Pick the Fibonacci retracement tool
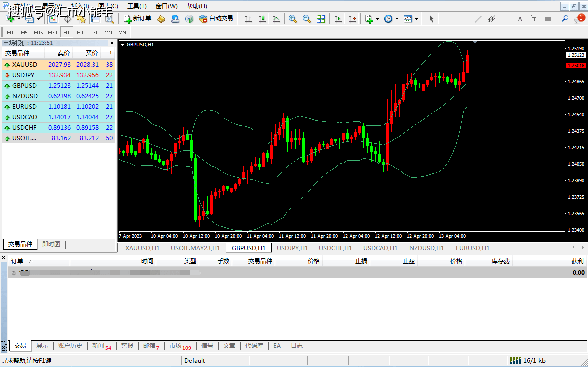The width and height of the screenshot is (588, 367). (506, 19)
